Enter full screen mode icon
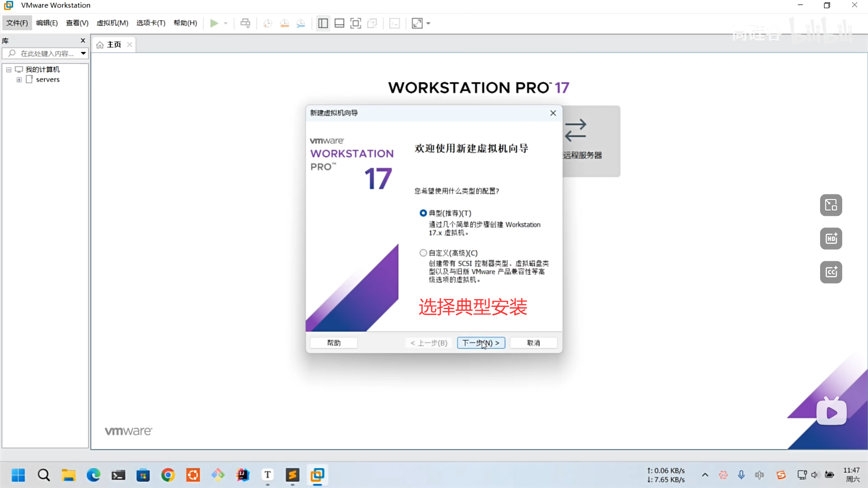Screen dimensions: 868x488 356,23
